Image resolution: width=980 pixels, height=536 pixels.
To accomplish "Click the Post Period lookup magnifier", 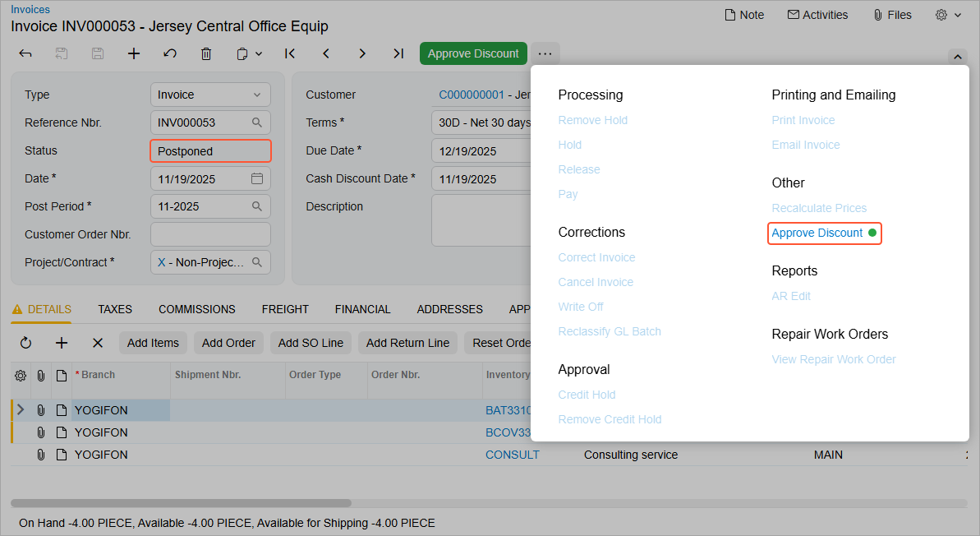I will point(257,206).
